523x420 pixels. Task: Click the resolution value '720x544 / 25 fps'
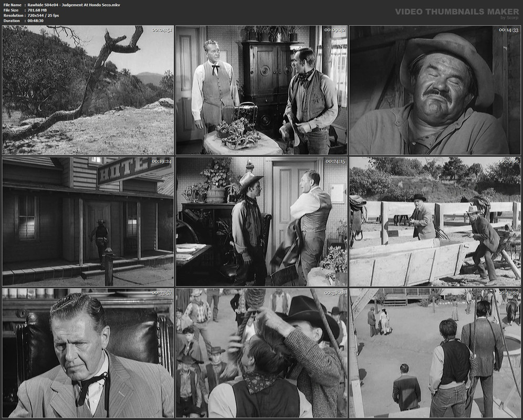[43, 15]
